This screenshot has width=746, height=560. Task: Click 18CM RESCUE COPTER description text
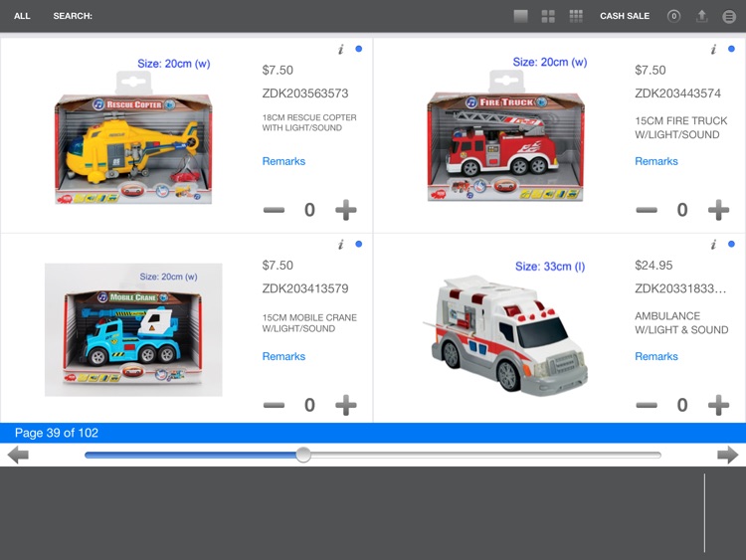[309, 122]
